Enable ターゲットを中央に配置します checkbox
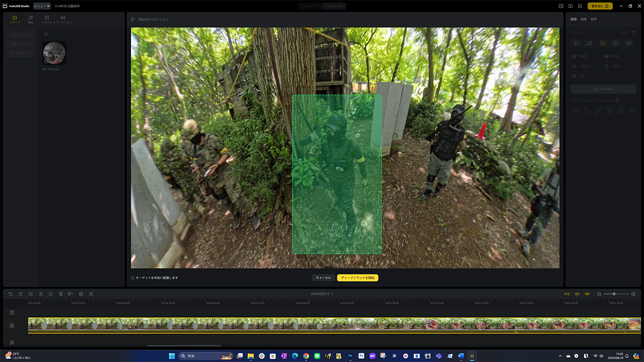Image resolution: width=644 pixels, height=362 pixels. click(133, 278)
